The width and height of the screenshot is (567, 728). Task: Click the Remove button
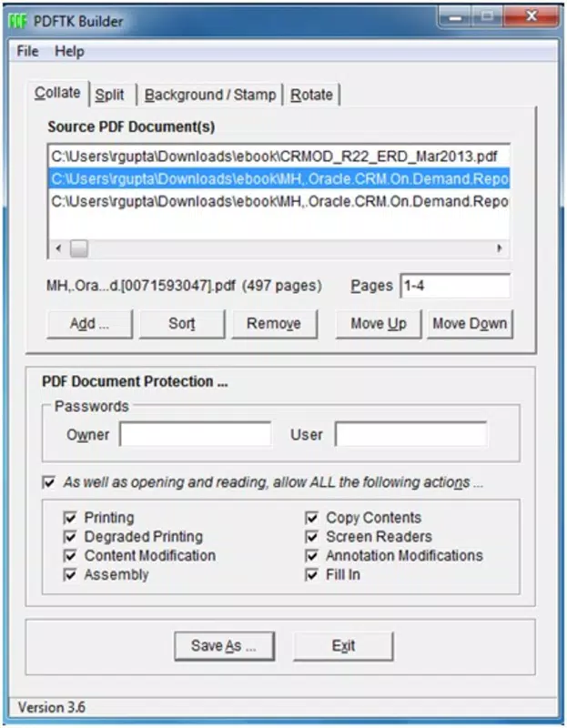coord(274,324)
